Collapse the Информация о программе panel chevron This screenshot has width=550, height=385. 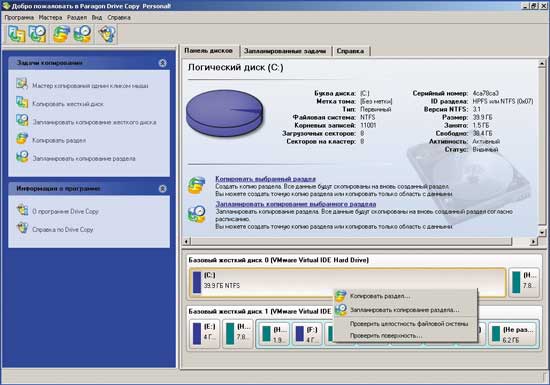(x=162, y=189)
